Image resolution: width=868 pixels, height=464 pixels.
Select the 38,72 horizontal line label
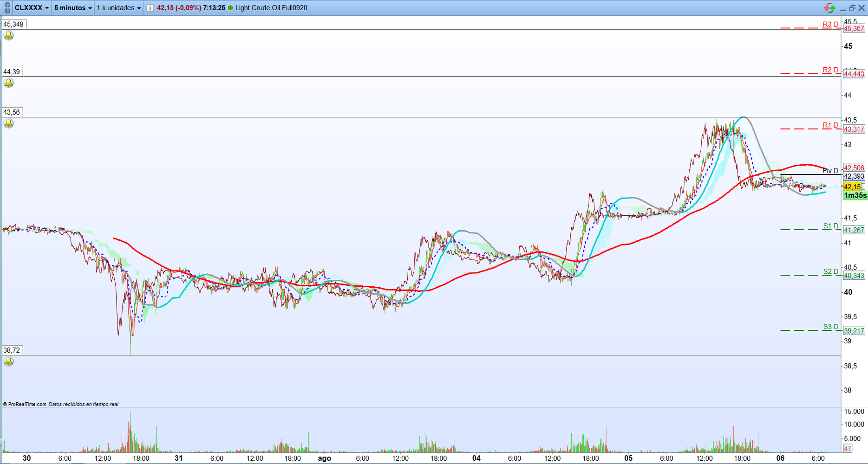point(12,350)
